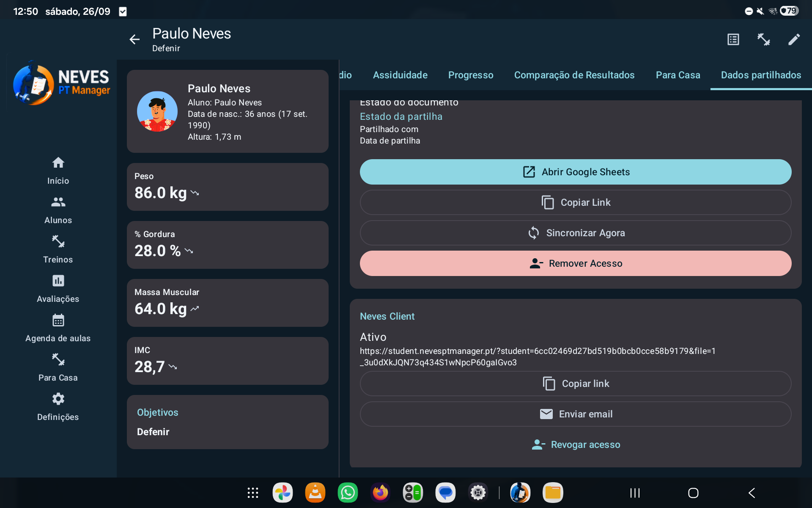Select the Dados partilhados tab
Image resolution: width=812 pixels, height=508 pixels.
click(761, 75)
